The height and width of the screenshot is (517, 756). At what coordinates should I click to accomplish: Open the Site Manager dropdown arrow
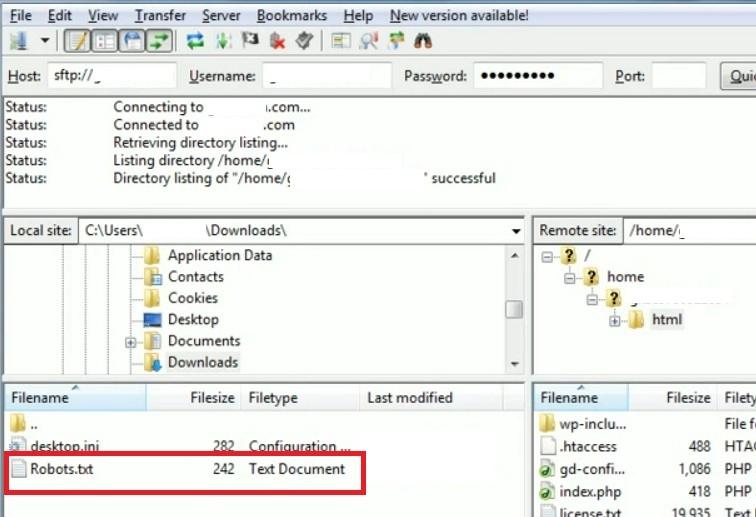45,41
